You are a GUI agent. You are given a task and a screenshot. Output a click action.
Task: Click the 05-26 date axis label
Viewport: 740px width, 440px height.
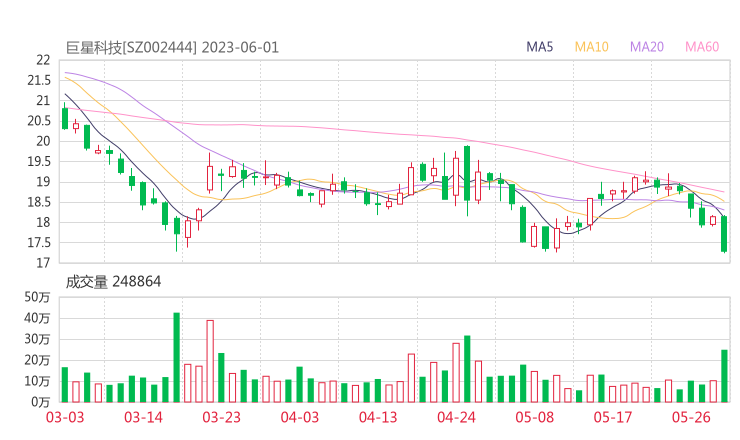[x=691, y=417]
